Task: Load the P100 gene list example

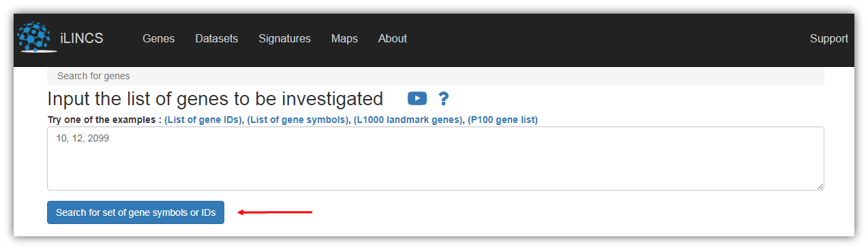Action: [503, 120]
